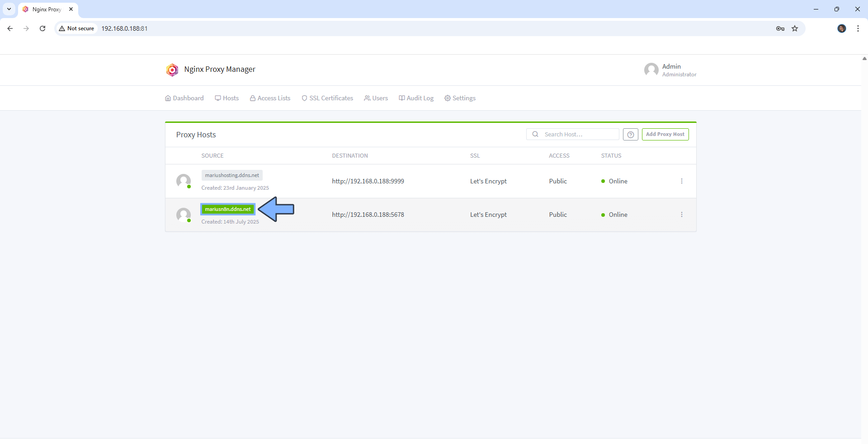Open the Dashboard menu item

click(184, 98)
